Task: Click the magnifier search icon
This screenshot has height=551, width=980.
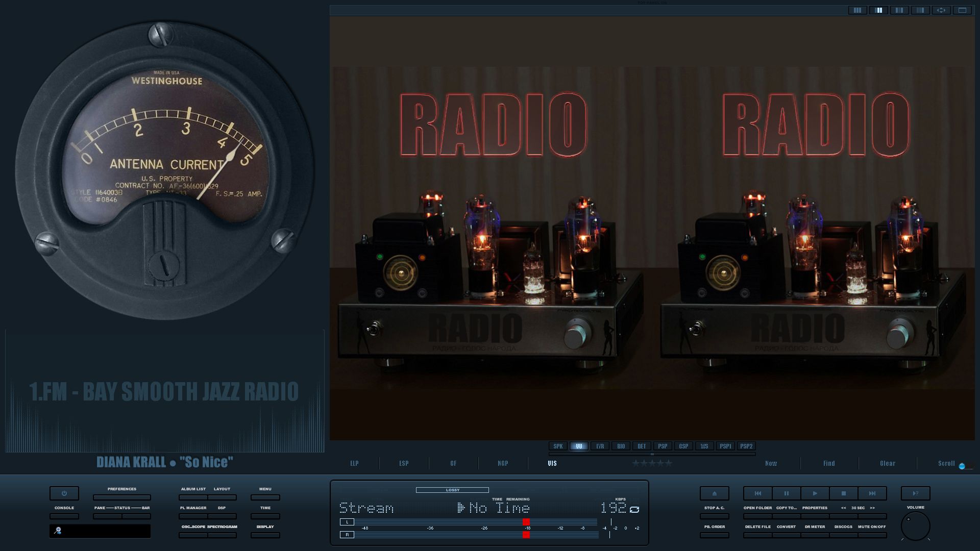Action: click(58, 531)
